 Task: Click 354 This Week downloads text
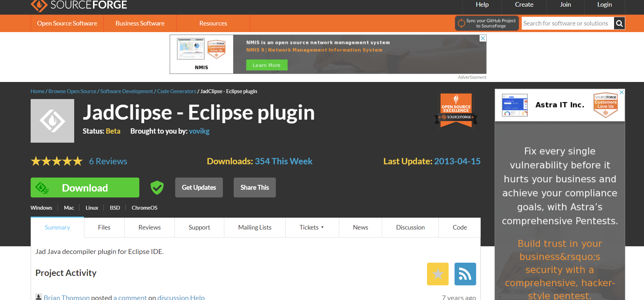284,161
